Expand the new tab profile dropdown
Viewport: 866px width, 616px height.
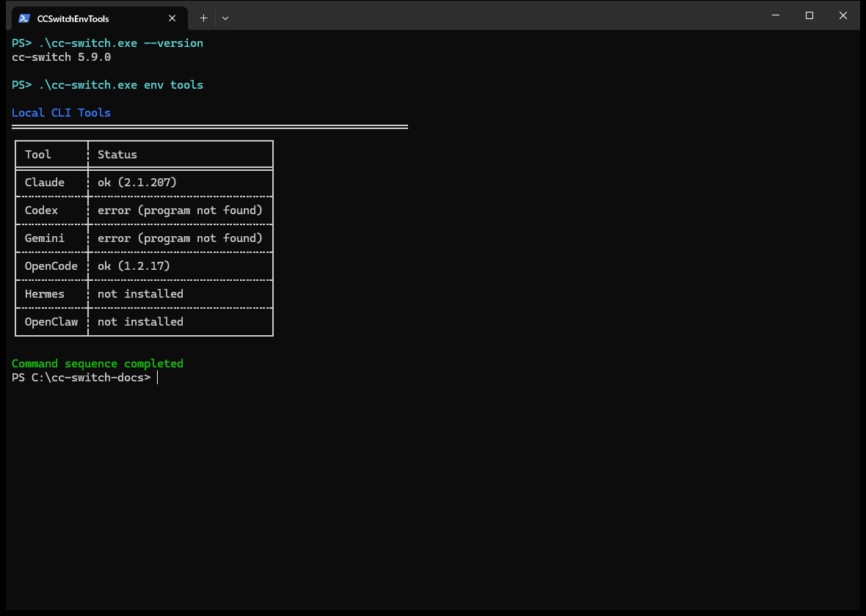pyautogui.click(x=225, y=18)
